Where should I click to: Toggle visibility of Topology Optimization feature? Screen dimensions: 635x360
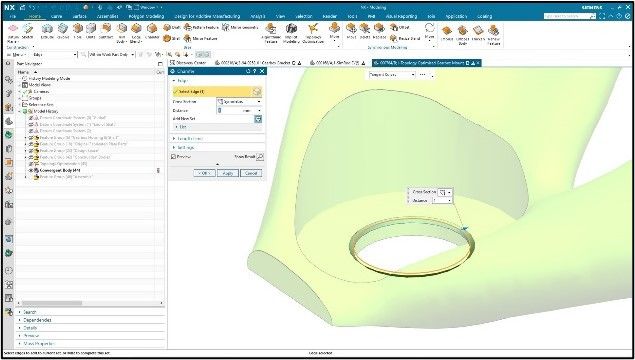tap(31, 164)
